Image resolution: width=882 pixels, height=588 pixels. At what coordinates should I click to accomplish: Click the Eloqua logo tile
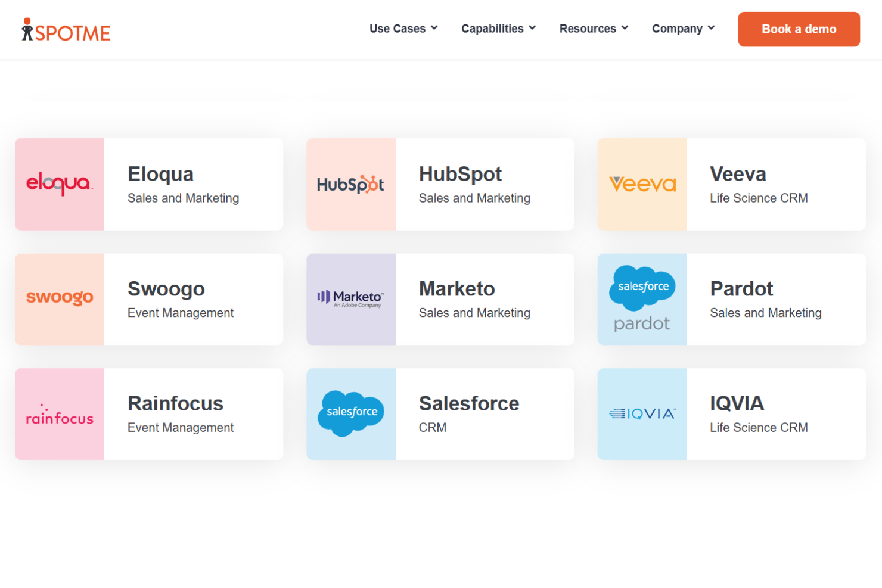pyautogui.click(x=60, y=184)
